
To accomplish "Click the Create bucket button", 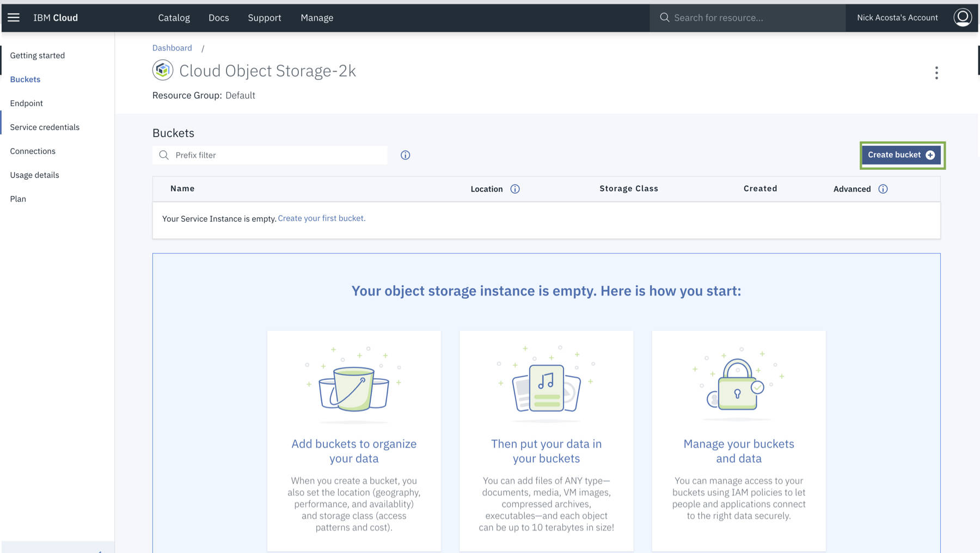I will pyautogui.click(x=902, y=155).
